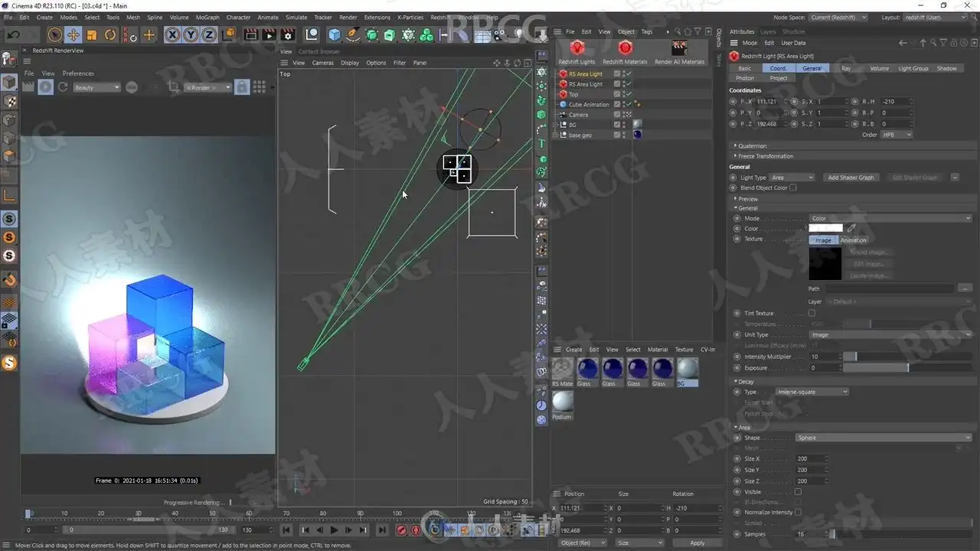Select the Move tool
This screenshot has height=551, width=980.
[73, 34]
